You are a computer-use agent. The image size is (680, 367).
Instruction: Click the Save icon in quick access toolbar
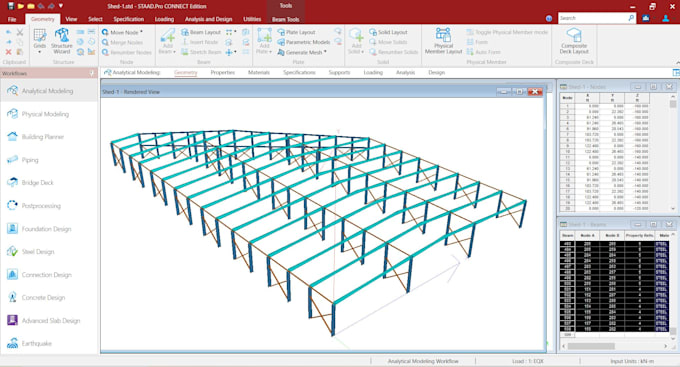[x=11, y=6]
